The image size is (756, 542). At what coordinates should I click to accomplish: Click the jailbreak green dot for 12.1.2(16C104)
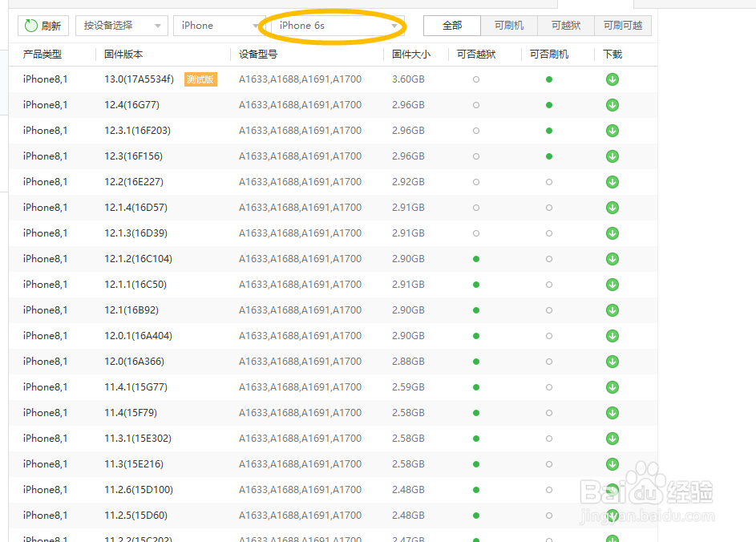click(x=476, y=259)
